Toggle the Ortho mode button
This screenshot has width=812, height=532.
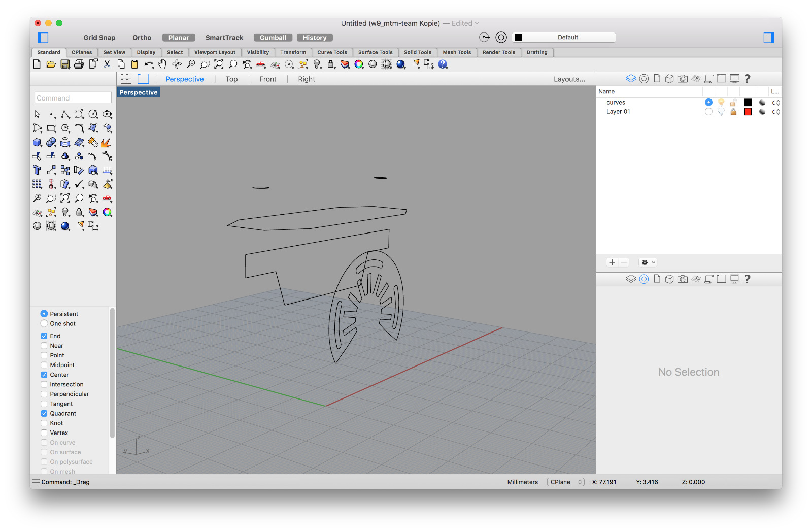pos(142,38)
